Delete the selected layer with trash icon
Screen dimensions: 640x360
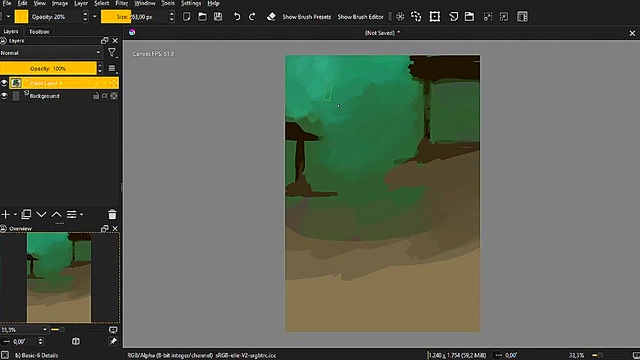(112, 214)
